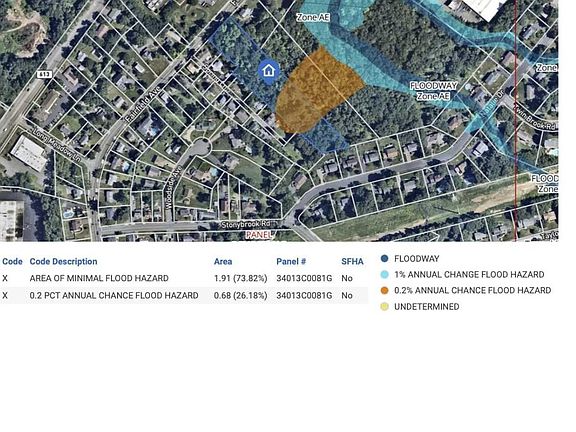Click the 1% annual flood hazard swatch
This screenshot has height=432, width=576.
pos(384,274)
